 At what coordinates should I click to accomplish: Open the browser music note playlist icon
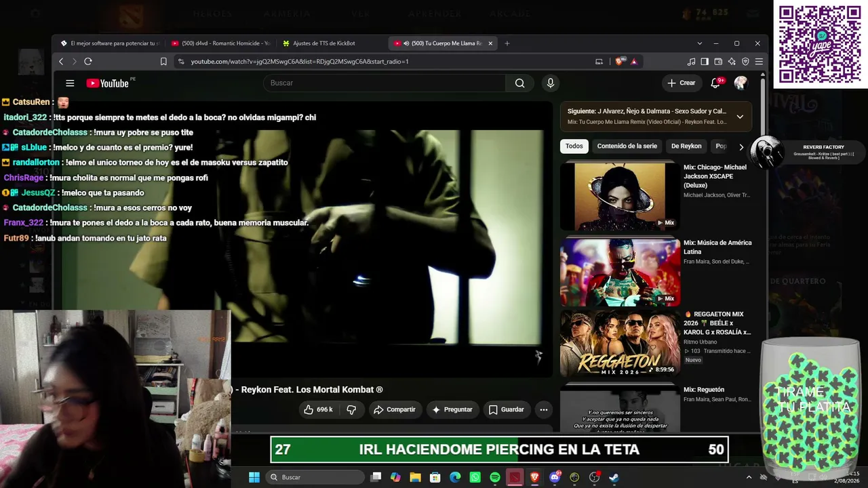click(x=691, y=62)
